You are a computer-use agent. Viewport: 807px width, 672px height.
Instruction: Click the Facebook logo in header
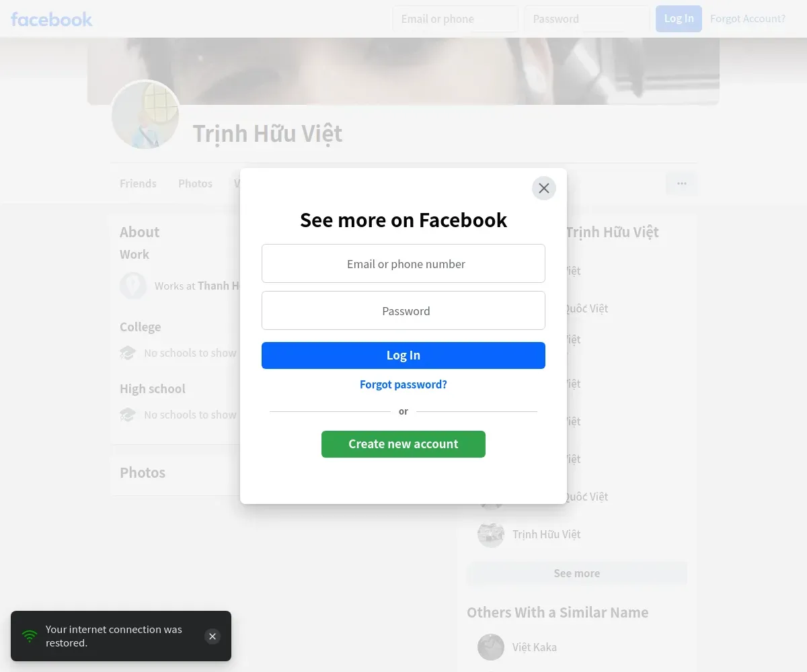point(52,19)
